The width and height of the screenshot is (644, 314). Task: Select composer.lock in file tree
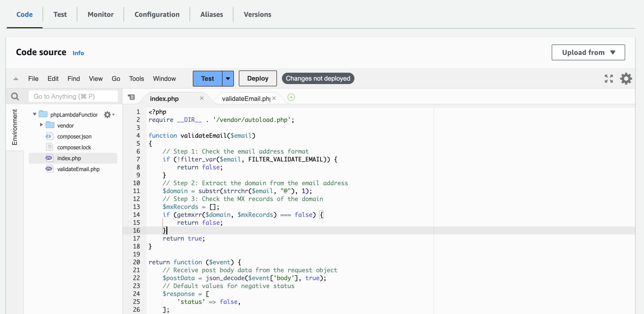74,147
